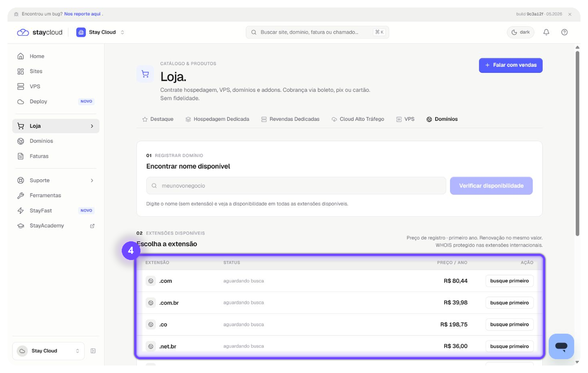588x373 pixels.
Task: Open the notifications bell
Action: (x=546, y=32)
